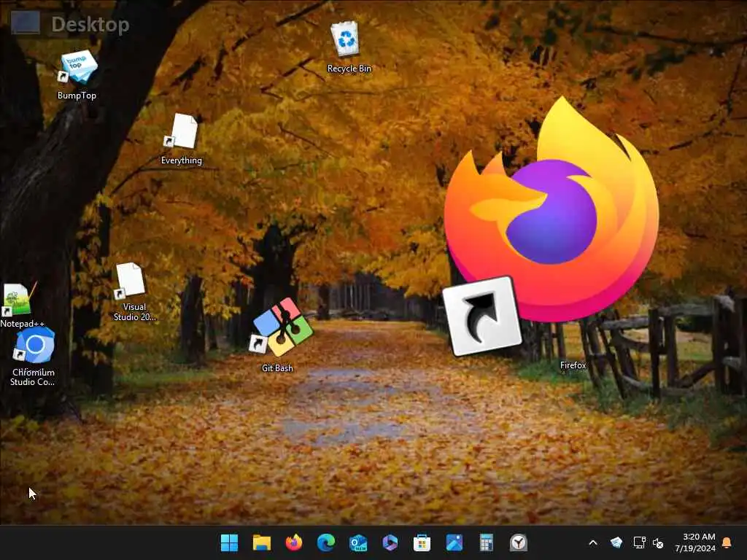
Task: Show hidden system tray icons
Action: click(x=593, y=542)
